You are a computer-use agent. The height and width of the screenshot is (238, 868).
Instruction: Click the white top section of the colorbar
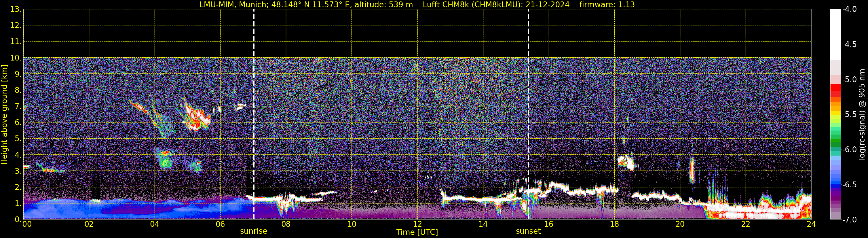[x=835, y=35]
